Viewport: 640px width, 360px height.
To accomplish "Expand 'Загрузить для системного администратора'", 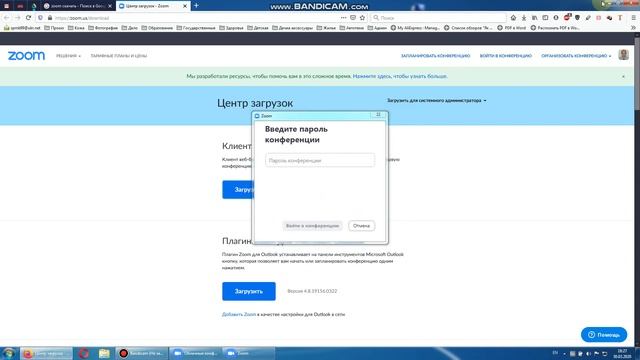I will [x=437, y=100].
